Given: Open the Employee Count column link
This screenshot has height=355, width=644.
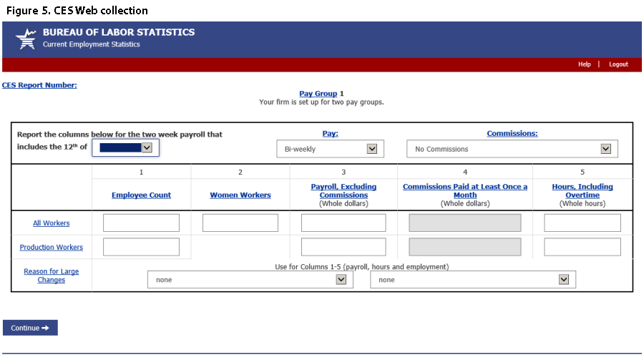Looking at the screenshot, I should click(141, 195).
